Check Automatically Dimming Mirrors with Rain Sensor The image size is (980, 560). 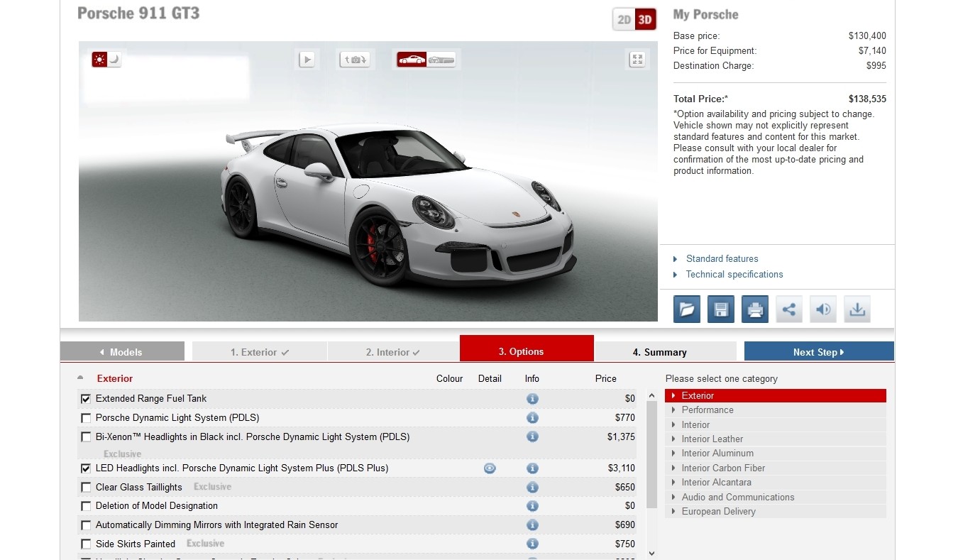[86, 525]
